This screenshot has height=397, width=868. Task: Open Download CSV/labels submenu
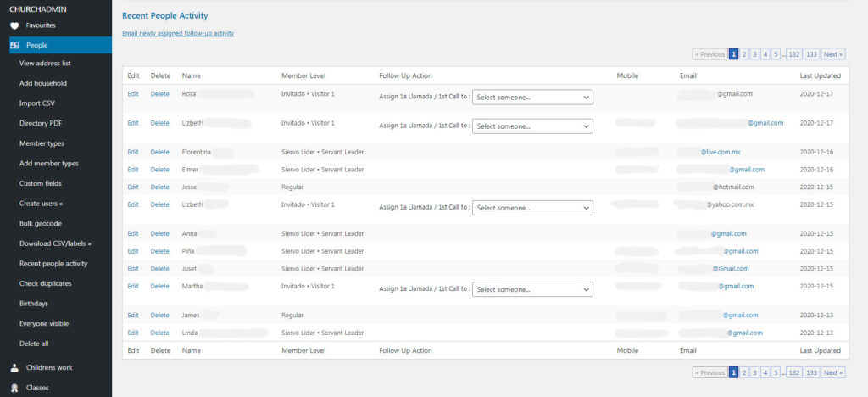pos(55,243)
